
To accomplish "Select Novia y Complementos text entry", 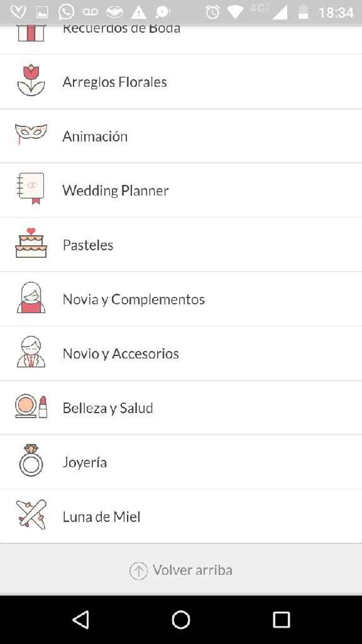I will [x=133, y=299].
